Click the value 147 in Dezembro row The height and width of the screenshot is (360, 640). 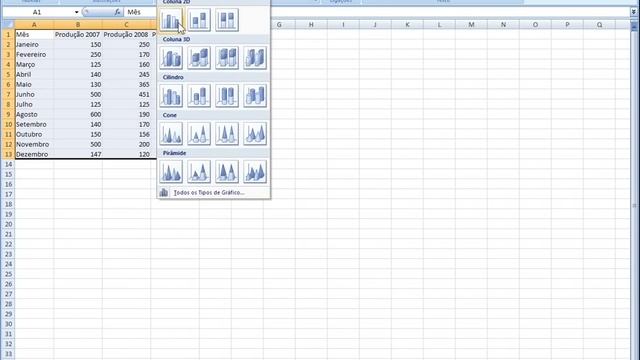point(78,154)
